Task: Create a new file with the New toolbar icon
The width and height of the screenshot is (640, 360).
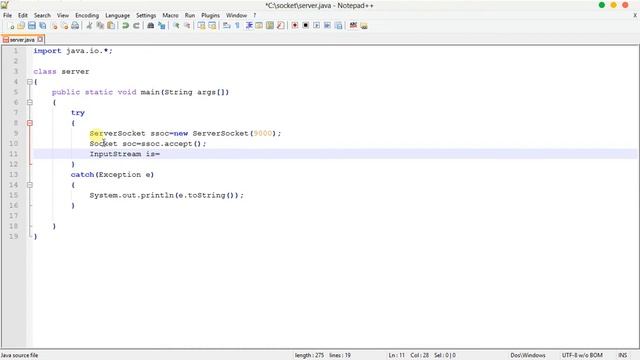Action: (x=11, y=26)
